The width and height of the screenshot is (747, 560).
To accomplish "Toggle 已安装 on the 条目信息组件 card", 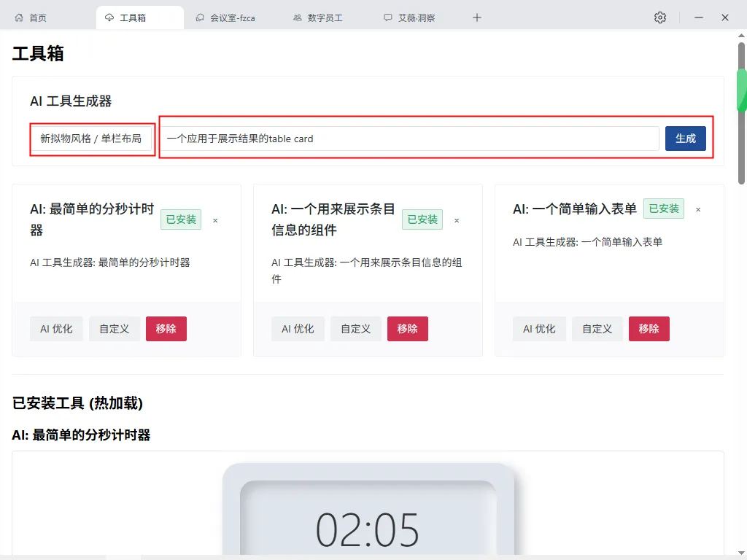I will pos(422,219).
